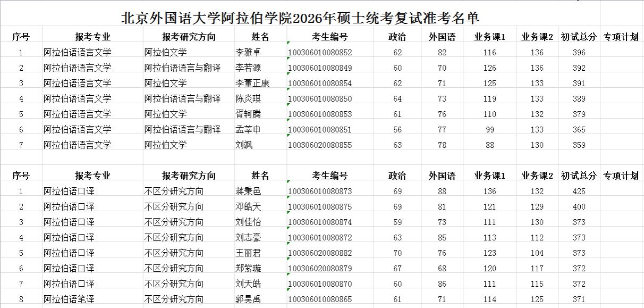Click candidate number 100306020080882

click(320, 253)
